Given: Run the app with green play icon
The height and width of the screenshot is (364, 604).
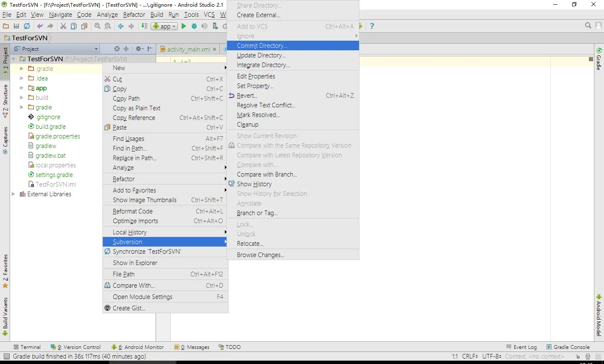Looking at the screenshot, I should click(184, 26).
